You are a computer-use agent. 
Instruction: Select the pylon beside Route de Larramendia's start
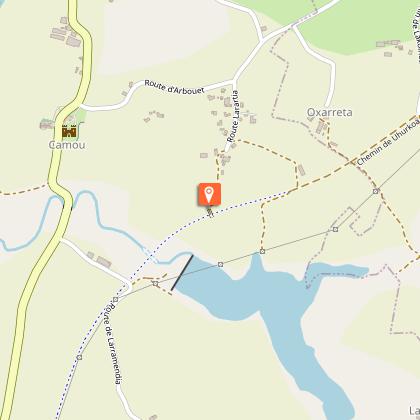[x=115, y=299]
